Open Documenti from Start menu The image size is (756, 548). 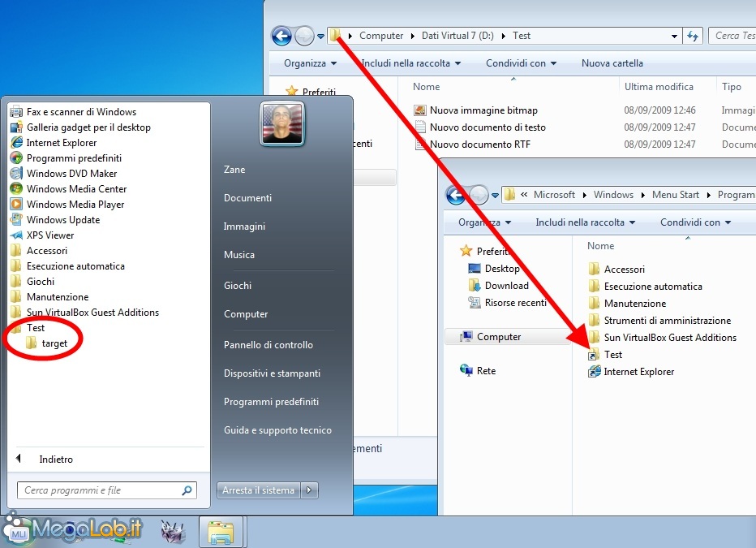point(248,198)
